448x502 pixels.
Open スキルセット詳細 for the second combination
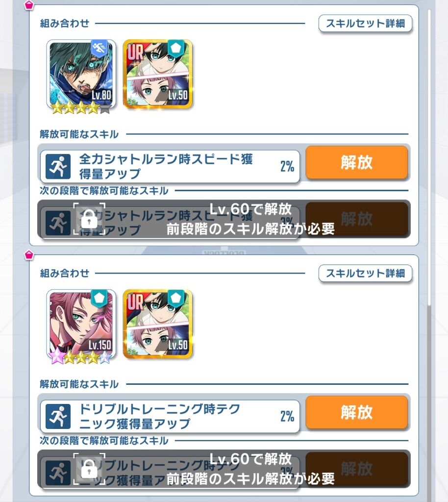[x=365, y=274]
